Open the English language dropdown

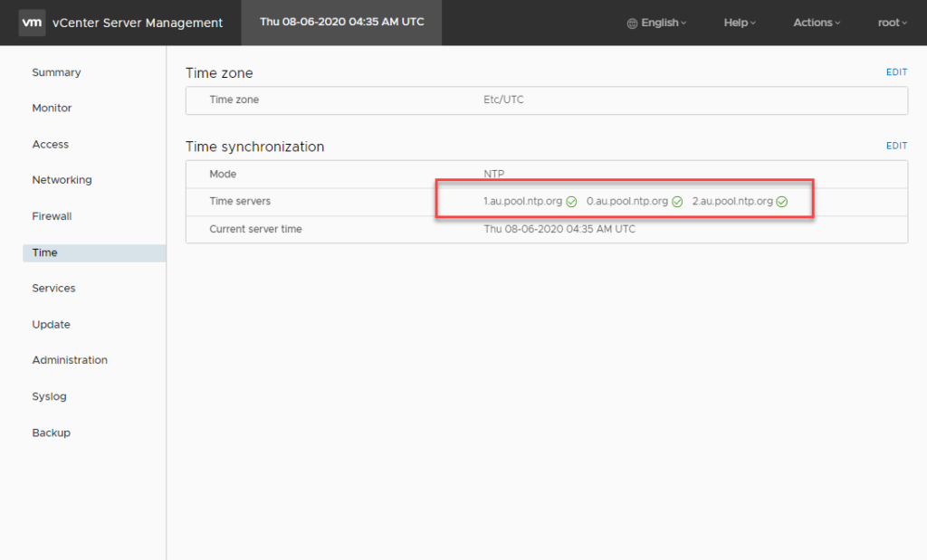click(x=657, y=23)
